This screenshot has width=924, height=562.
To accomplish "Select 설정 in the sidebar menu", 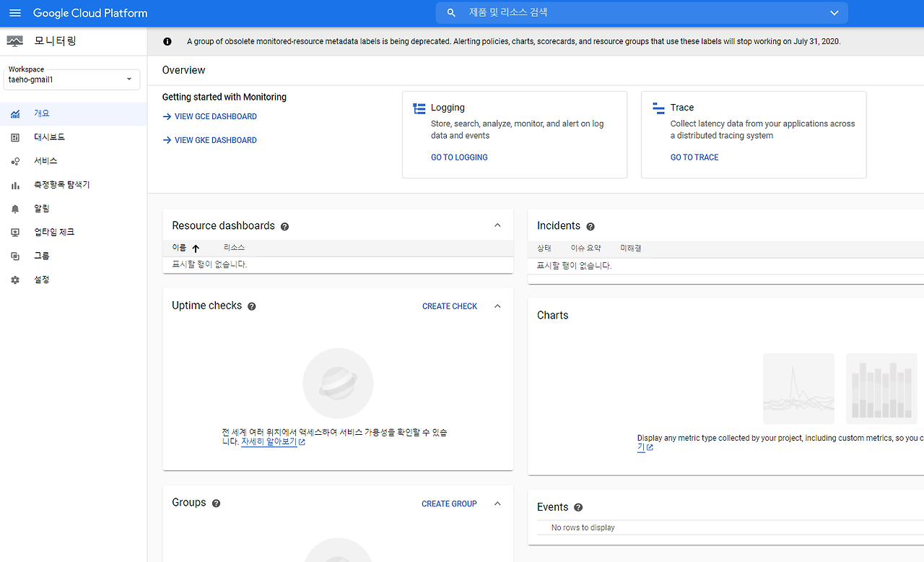I will 74,280.
